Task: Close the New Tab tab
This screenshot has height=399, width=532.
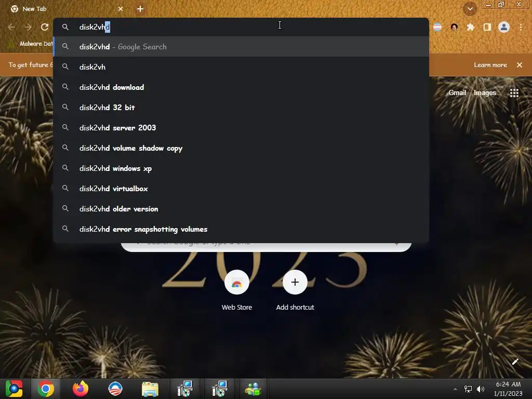Action: point(121,9)
